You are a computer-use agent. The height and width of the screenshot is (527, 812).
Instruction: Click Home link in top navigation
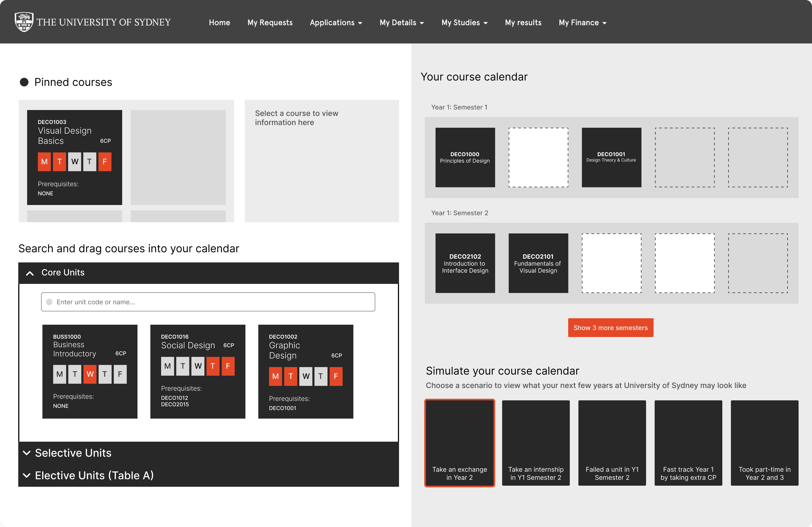click(219, 23)
